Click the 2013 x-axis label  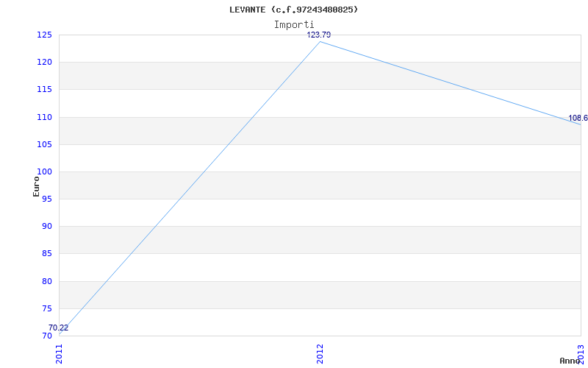pos(581,354)
